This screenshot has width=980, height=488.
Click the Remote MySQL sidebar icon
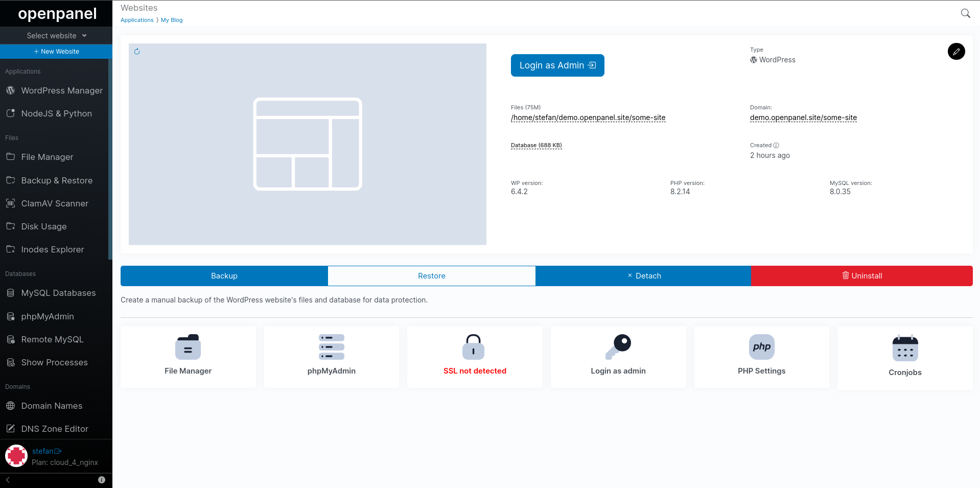(11, 339)
